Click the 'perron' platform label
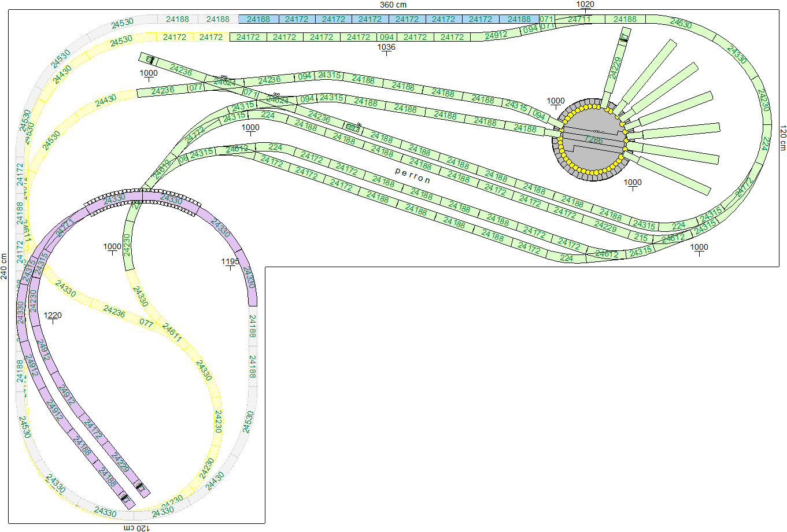The width and height of the screenshot is (787, 532). tap(413, 176)
